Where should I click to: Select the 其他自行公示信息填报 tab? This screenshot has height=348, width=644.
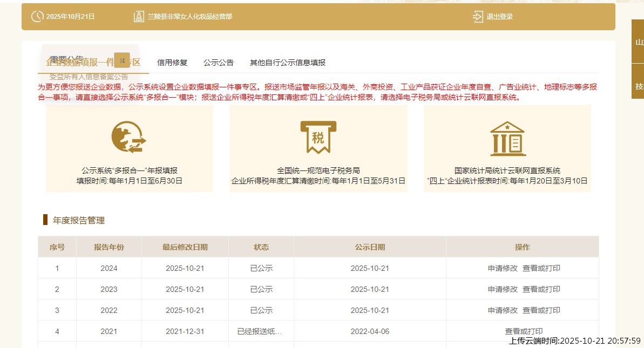click(x=287, y=63)
